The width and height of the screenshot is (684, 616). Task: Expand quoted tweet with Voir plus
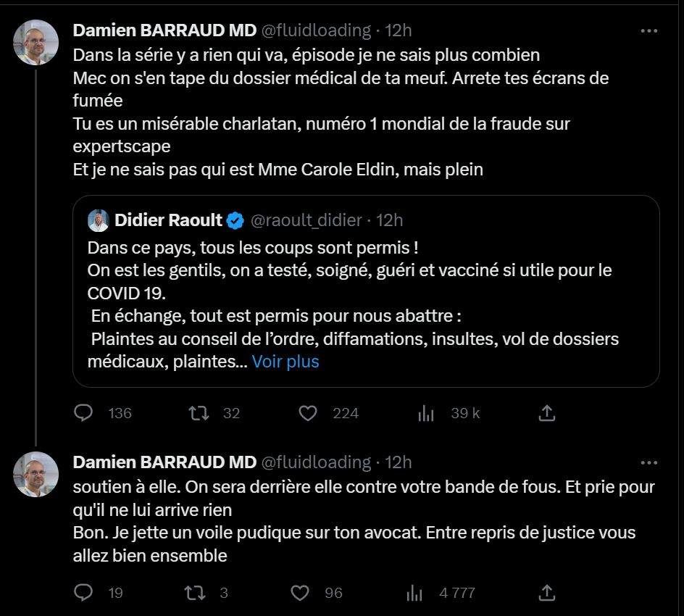(x=285, y=362)
